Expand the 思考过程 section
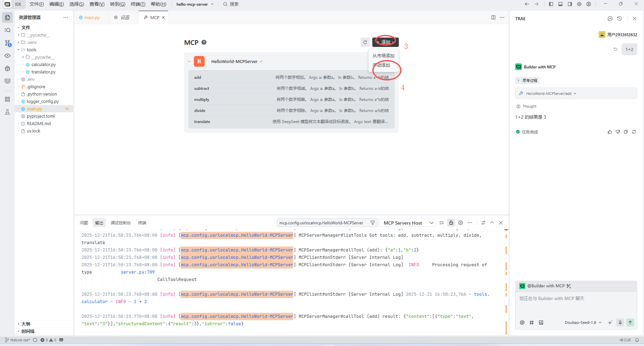This screenshot has height=346, width=644. coord(527,80)
